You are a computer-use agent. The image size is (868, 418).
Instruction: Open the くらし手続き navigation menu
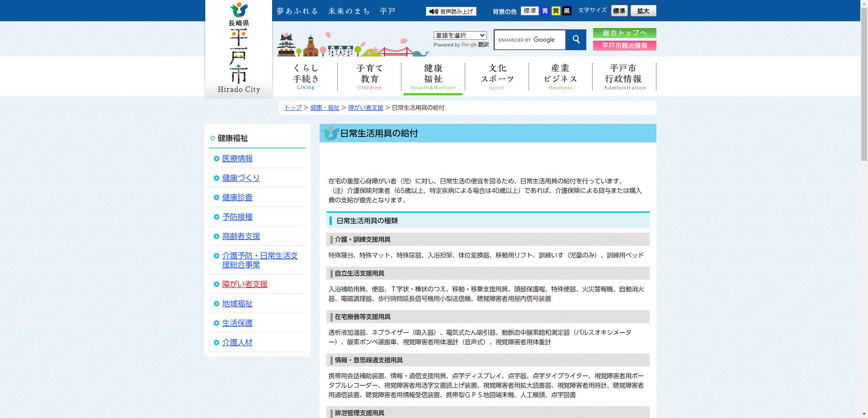tap(306, 76)
